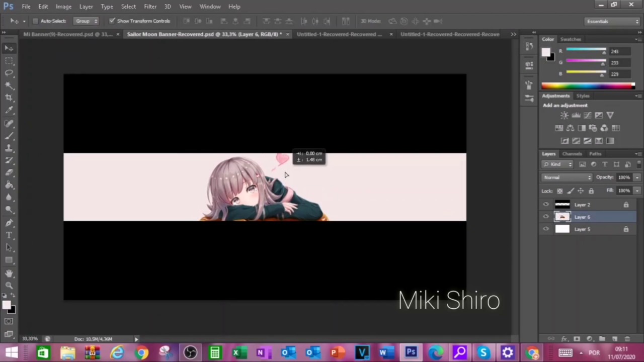The width and height of the screenshot is (644, 362).
Task: Expand the Essentials workspace dropdown
Action: tap(612, 21)
